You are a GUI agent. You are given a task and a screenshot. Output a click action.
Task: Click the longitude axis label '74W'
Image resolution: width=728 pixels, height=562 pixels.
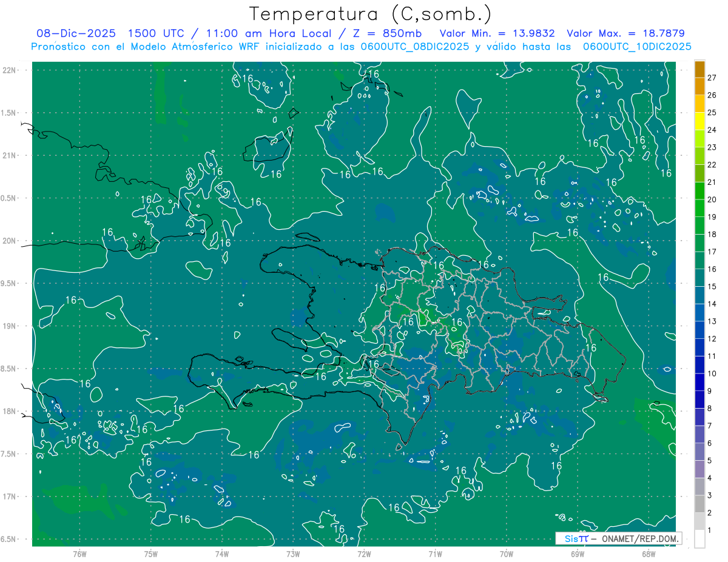point(222,554)
